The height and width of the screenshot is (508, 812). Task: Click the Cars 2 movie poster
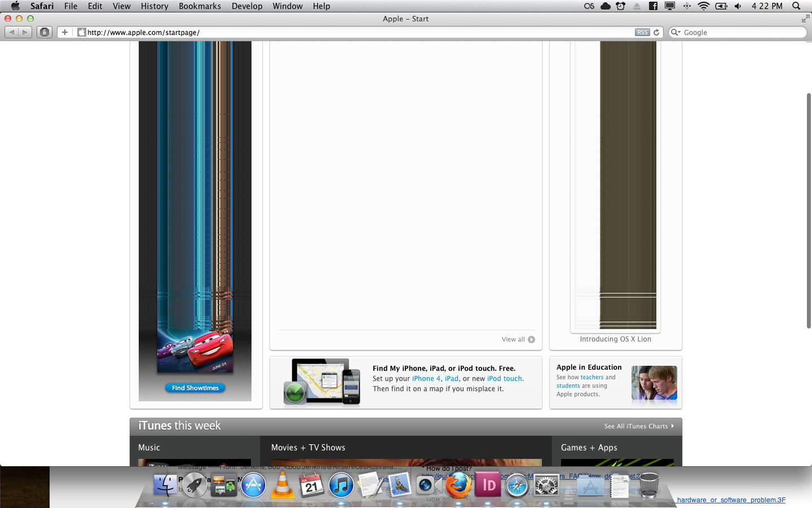tap(195, 207)
